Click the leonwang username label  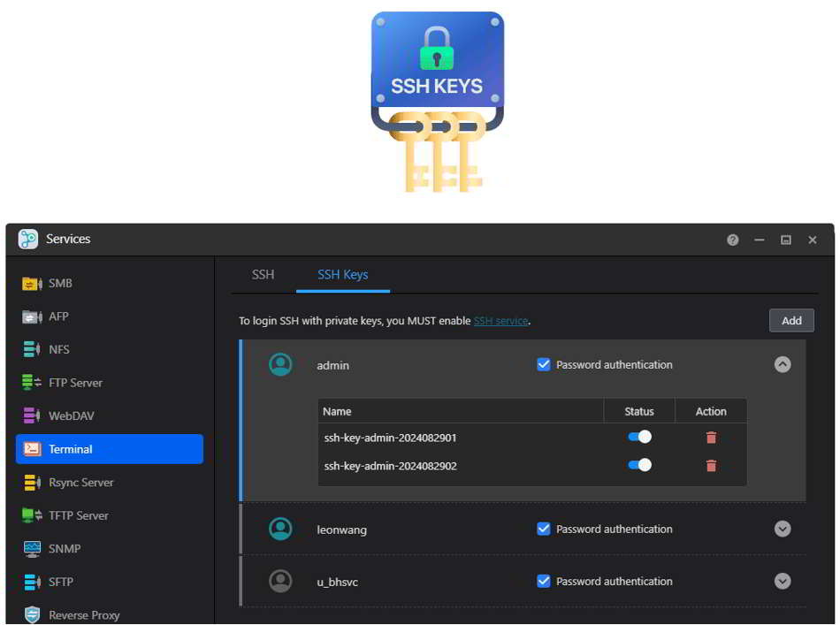342,530
